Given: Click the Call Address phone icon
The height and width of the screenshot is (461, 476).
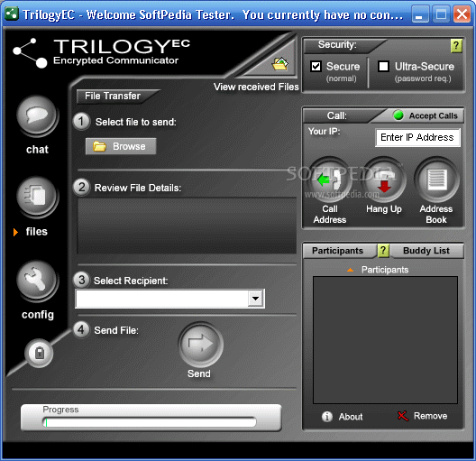Looking at the screenshot, I should pyautogui.click(x=329, y=180).
